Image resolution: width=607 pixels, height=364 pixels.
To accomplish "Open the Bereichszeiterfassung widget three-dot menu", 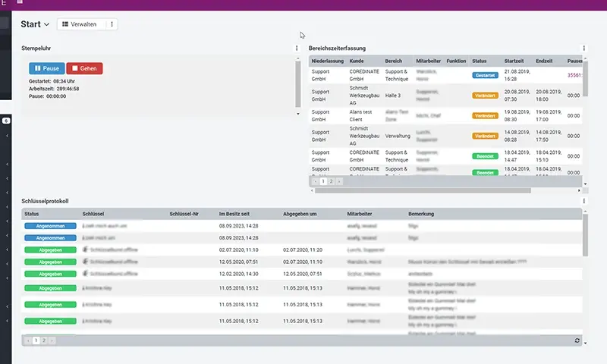I will [x=583, y=49].
